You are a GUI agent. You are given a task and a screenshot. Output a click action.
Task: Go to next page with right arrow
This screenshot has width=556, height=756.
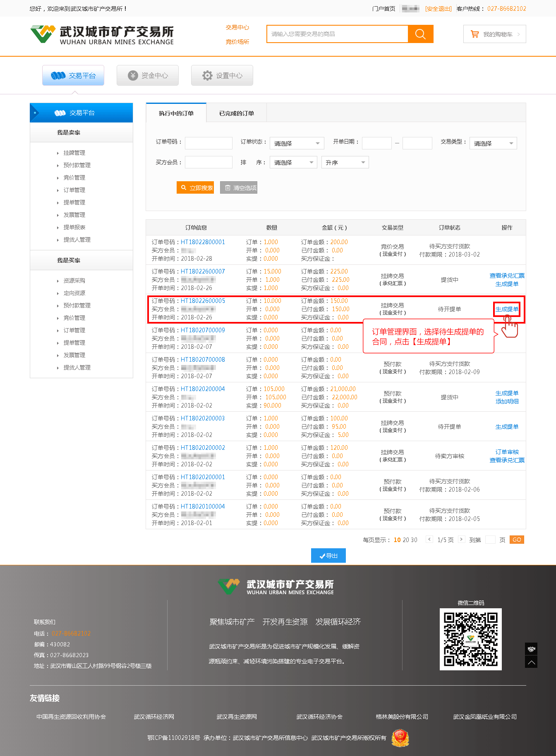pos(461,539)
